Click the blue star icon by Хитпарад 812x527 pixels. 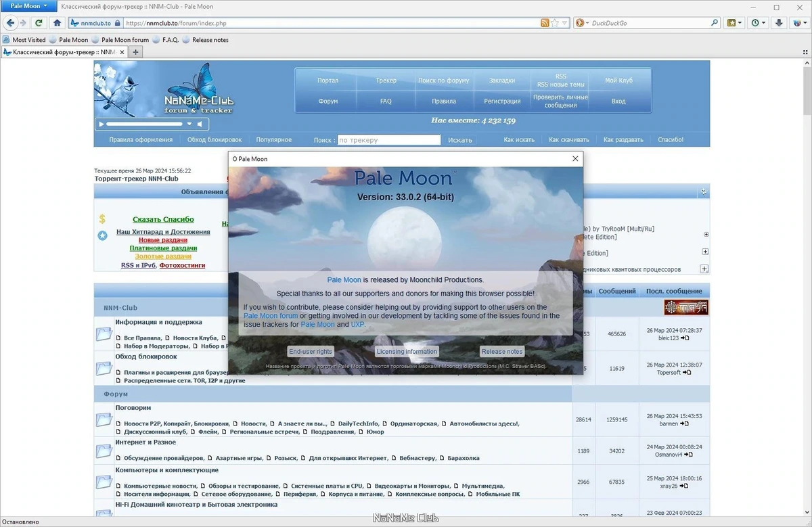click(x=102, y=235)
